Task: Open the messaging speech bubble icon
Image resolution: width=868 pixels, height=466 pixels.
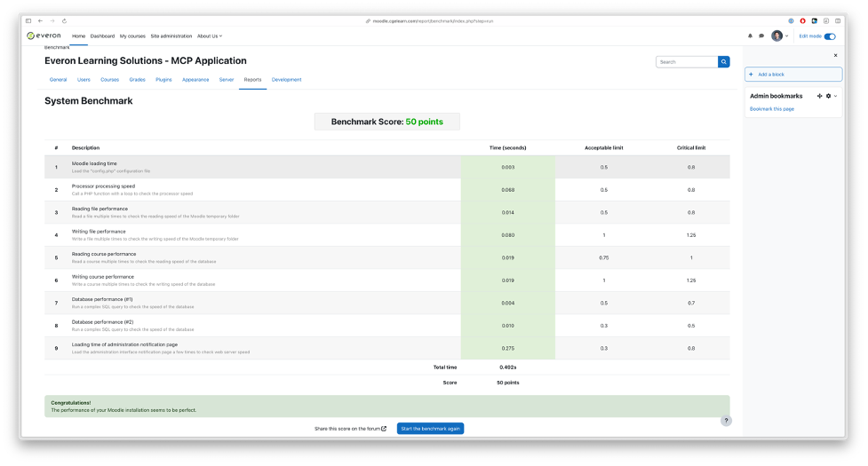Action: pyautogui.click(x=761, y=36)
